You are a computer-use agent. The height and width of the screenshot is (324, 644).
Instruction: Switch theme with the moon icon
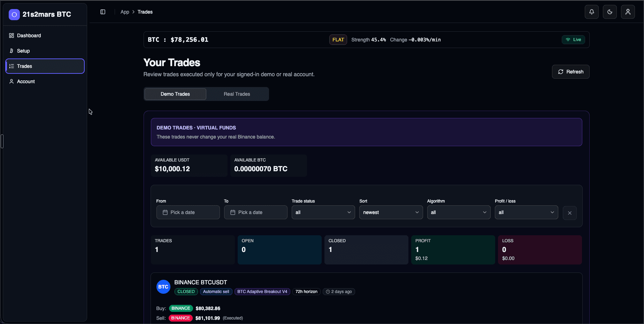tap(610, 12)
